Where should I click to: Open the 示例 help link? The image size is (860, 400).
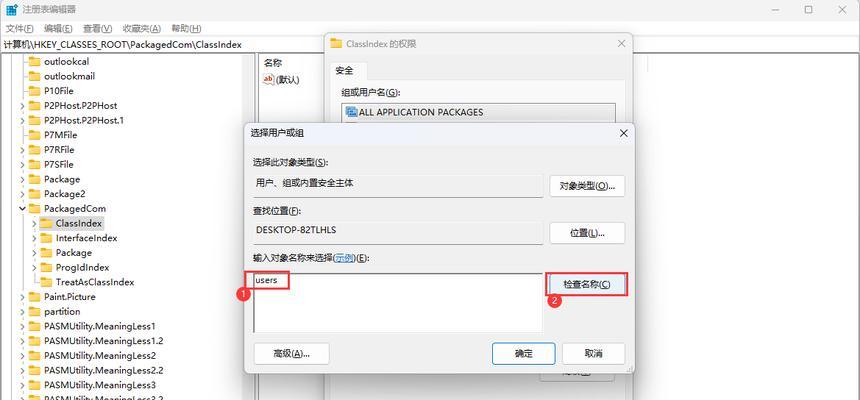(344, 258)
